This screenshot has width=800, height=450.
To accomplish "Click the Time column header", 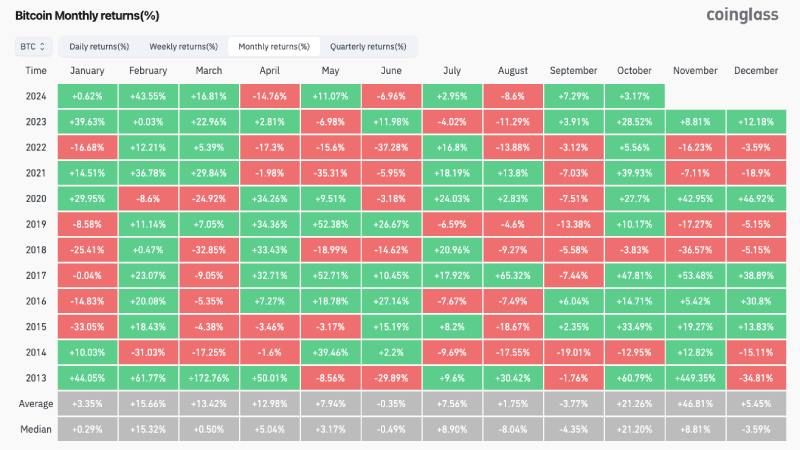I will pyautogui.click(x=36, y=70).
